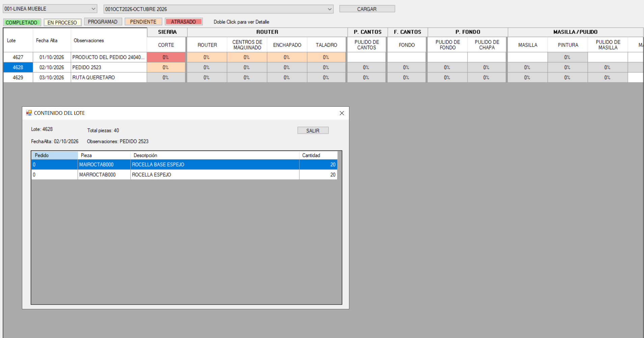Click the PULIDO DE CHAPA column header
This screenshot has height=338, width=644.
click(487, 45)
